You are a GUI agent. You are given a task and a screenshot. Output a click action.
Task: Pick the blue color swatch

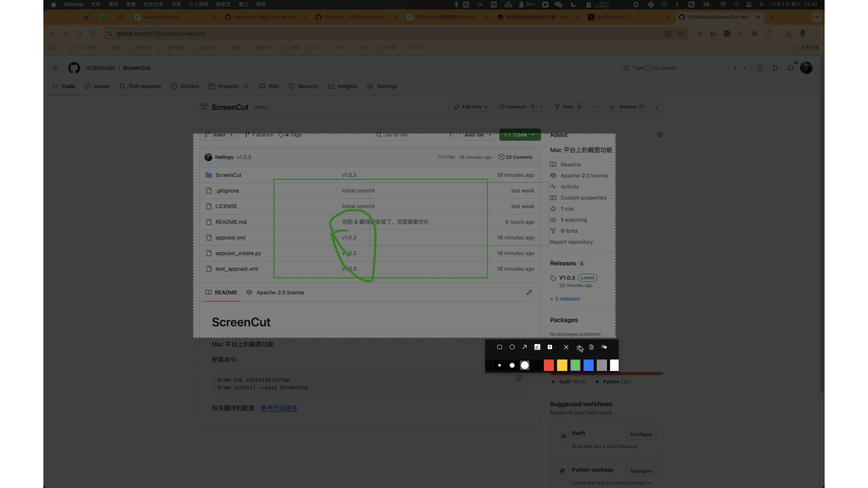coord(588,365)
